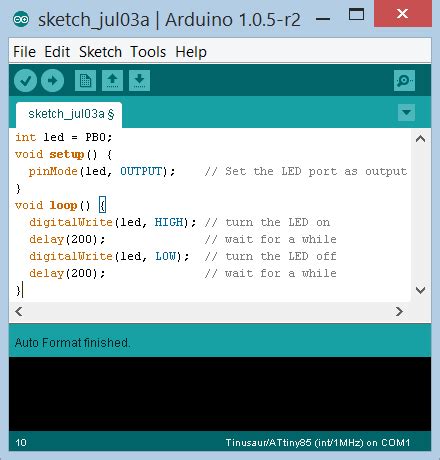Create a new sketch with New icon
This screenshot has width=440, height=460.
[x=85, y=80]
